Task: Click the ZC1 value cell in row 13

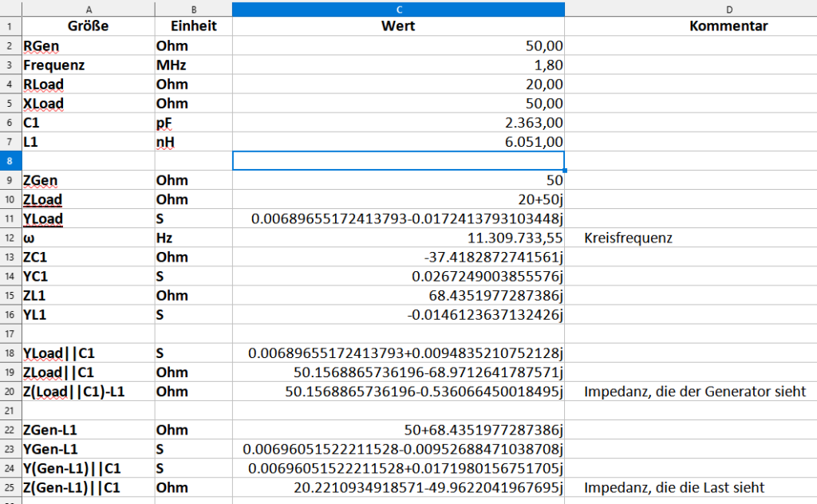Action: tap(399, 258)
